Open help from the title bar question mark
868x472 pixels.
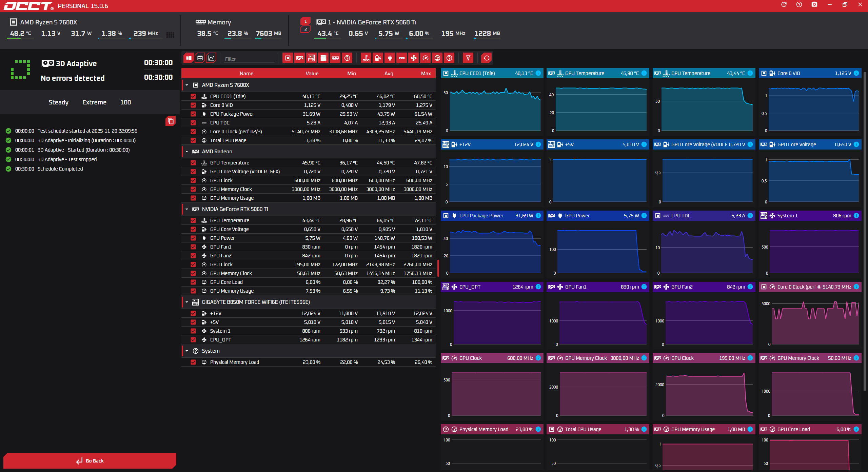[x=799, y=5]
